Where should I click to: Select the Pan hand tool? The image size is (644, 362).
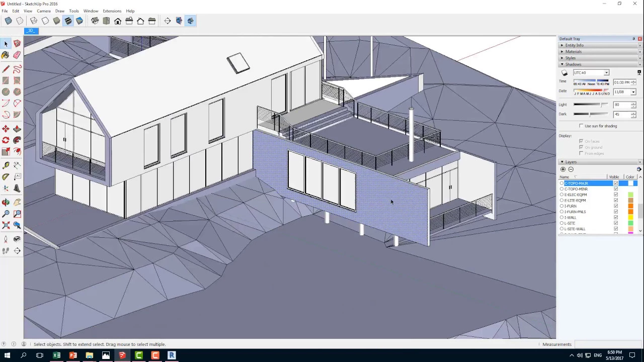pos(17,202)
